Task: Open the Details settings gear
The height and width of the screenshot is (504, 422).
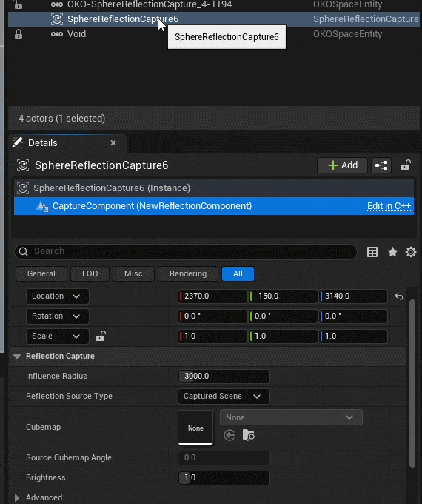Action: 411,252
